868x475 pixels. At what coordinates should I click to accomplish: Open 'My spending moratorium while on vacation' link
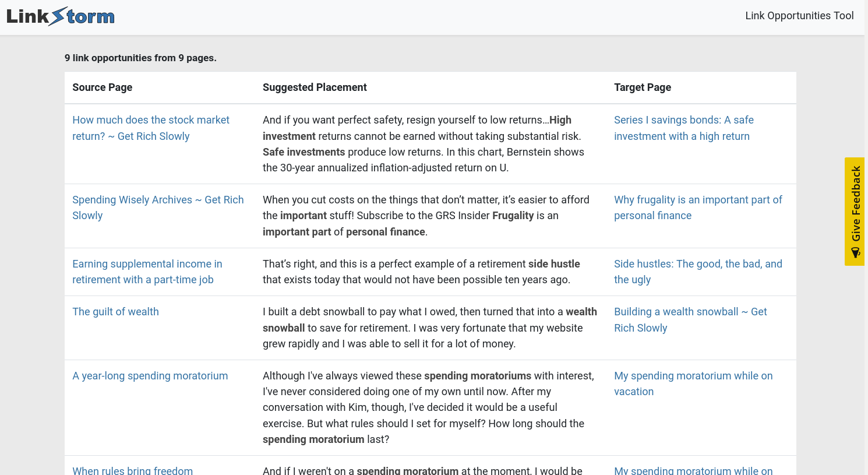click(693, 383)
